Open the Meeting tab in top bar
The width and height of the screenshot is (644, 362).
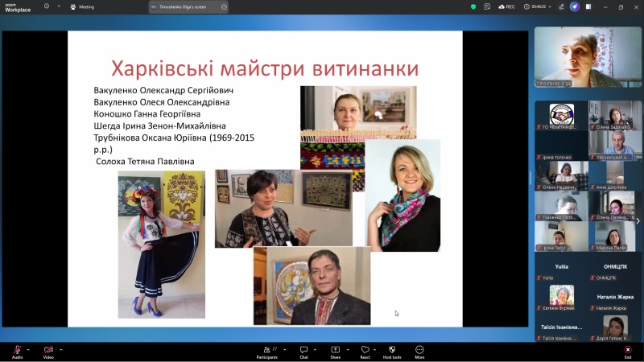click(82, 6)
